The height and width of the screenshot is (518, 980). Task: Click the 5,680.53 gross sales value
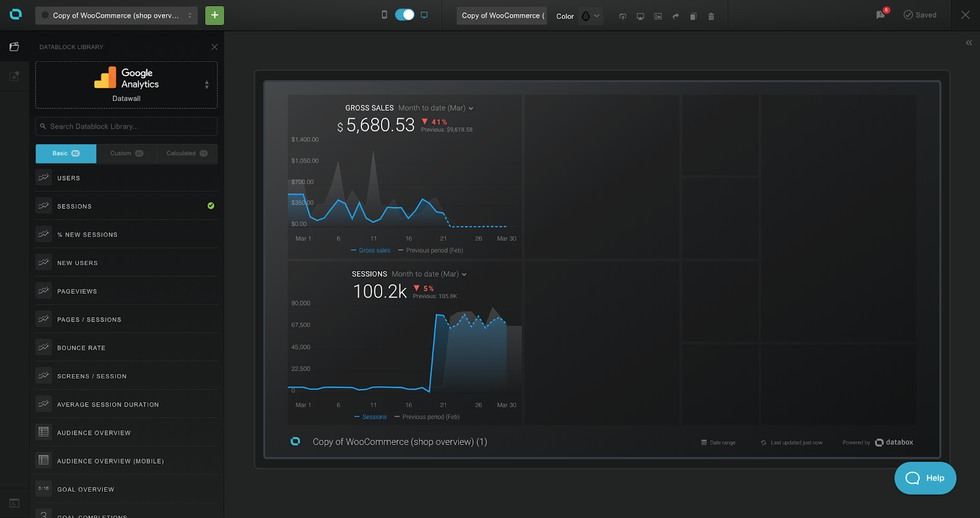[380, 125]
